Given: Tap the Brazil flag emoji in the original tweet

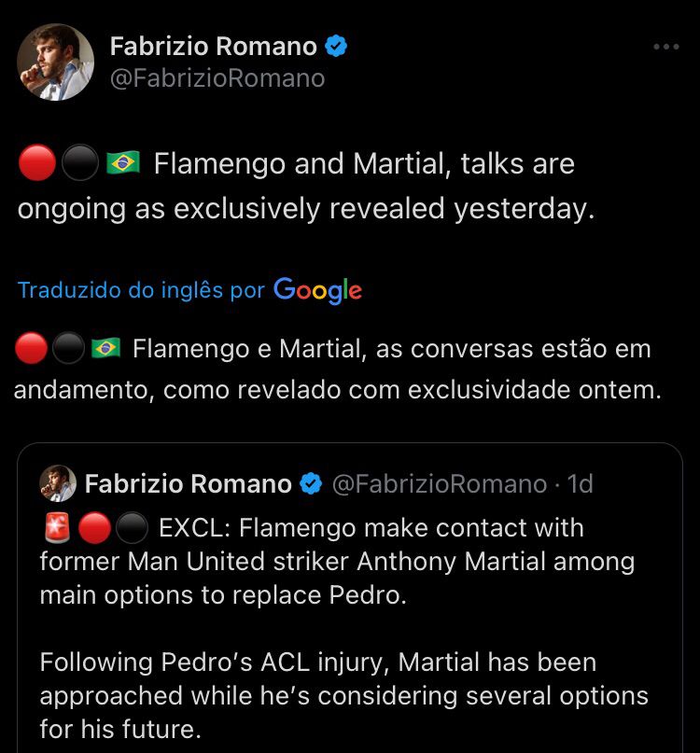Looking at the screenshot, I should click(122, 164).
